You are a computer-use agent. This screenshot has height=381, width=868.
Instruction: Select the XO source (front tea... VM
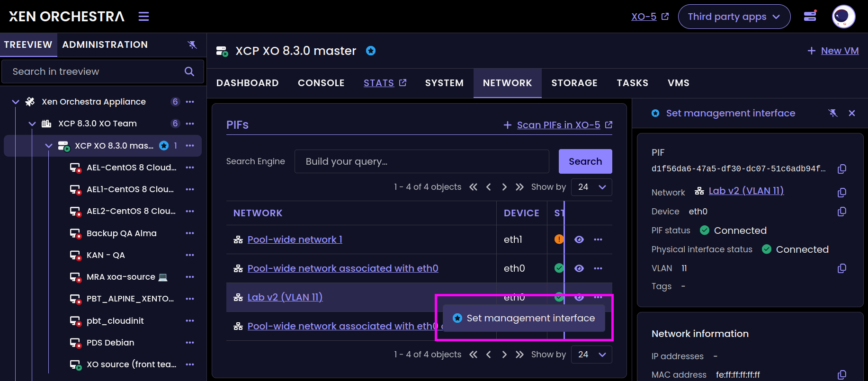pyautogui.click(x=131, y=364)
